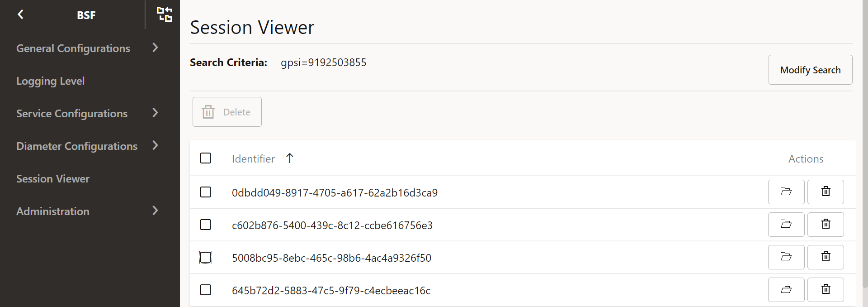
Task: Open session 5008bc95 with its folder icon
Action: 786,257
